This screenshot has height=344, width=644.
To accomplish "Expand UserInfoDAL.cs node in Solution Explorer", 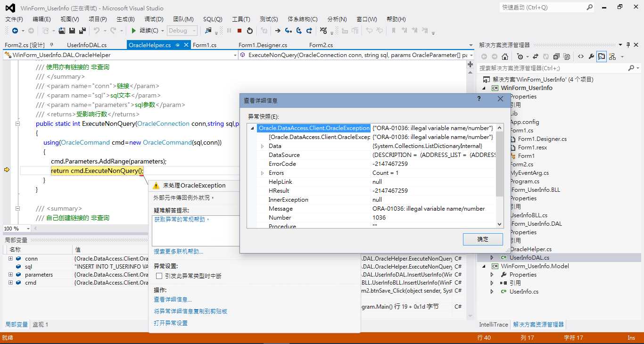I will 492,258.
